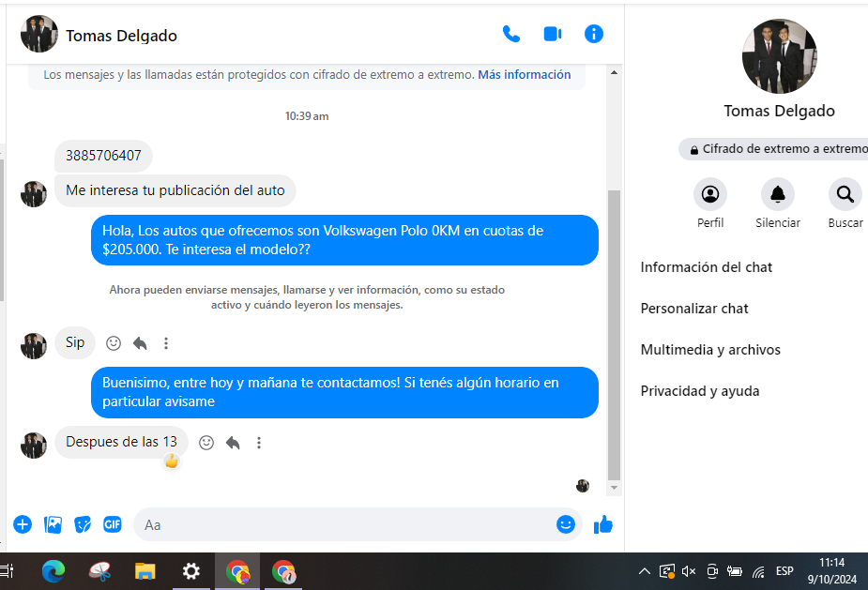
Task: Search the conversation with the Buscar icon
Action: coord(845,194)
